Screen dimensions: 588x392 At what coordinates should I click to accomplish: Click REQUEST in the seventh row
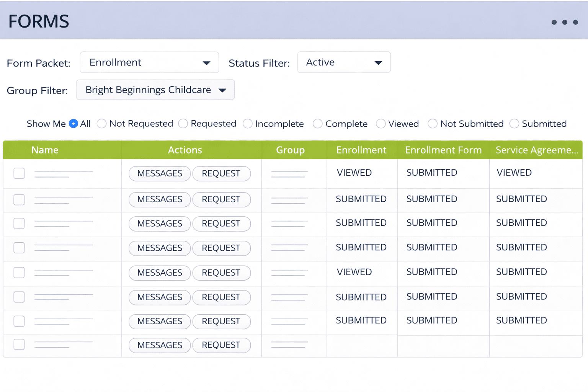point(221,321)
